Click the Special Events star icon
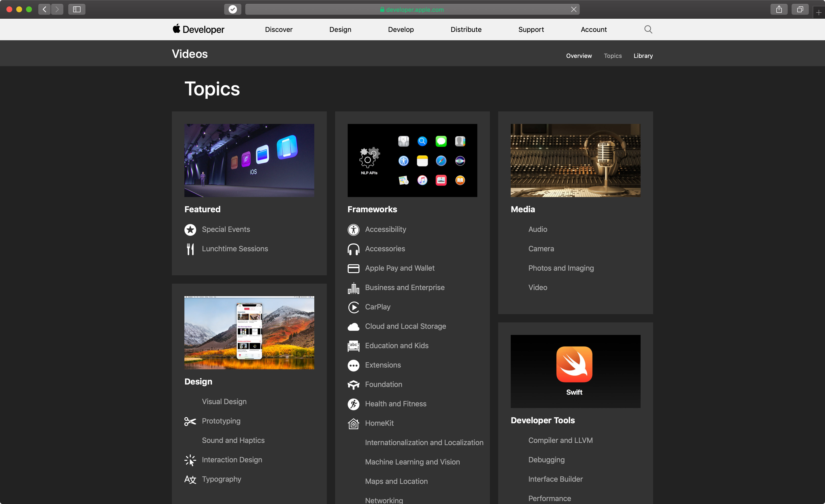The width and height of the screenshot is (825, 504). point(190,230)
